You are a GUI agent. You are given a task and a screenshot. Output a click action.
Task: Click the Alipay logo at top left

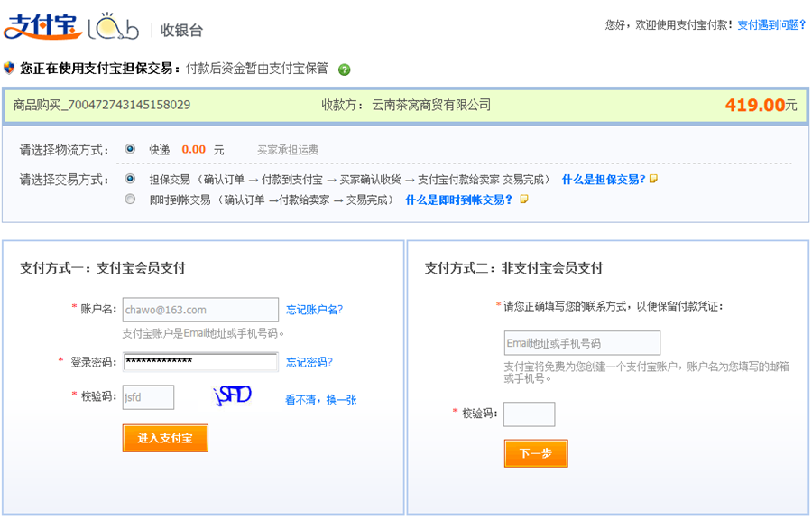coord(42,27)
